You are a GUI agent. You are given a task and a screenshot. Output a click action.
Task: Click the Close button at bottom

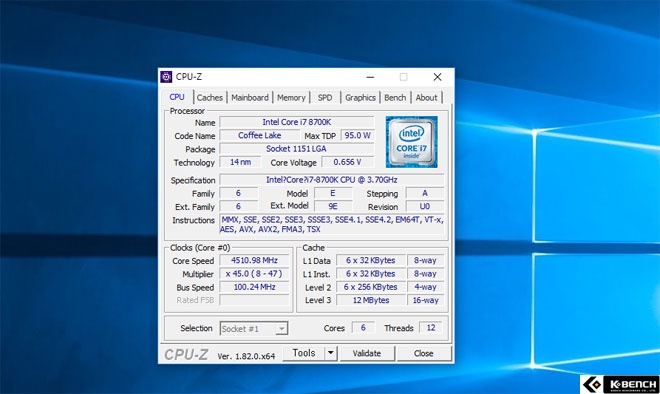(423, 354)
